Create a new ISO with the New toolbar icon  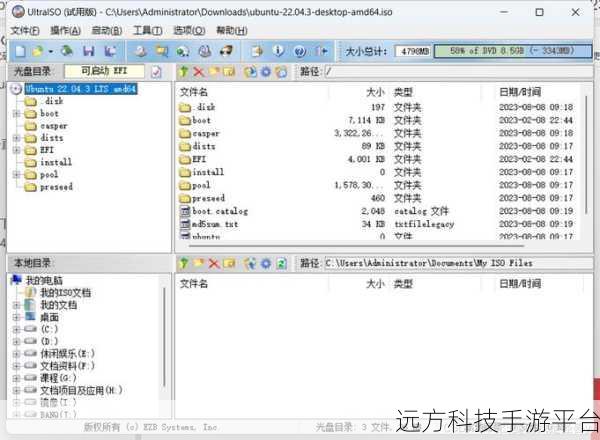coord(20,51)
